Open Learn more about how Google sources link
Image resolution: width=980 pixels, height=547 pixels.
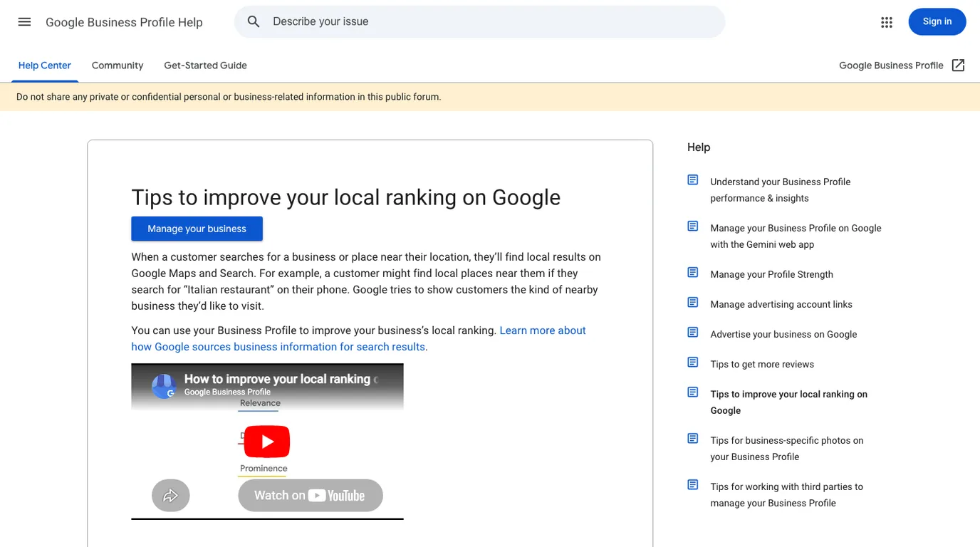(x=358, y=338)
